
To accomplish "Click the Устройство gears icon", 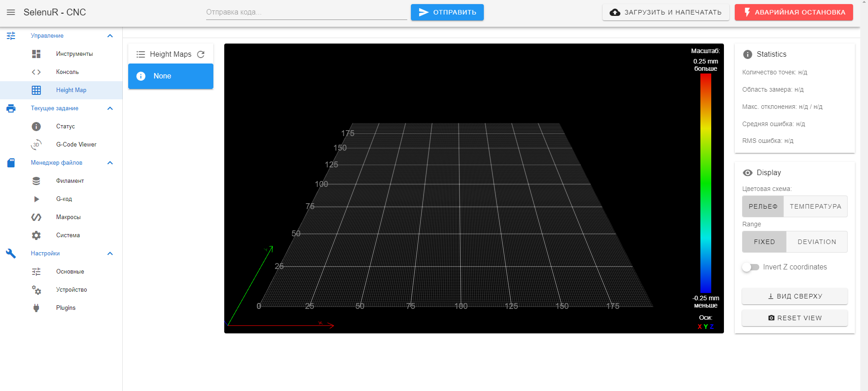I will click(x=36, y=290).
